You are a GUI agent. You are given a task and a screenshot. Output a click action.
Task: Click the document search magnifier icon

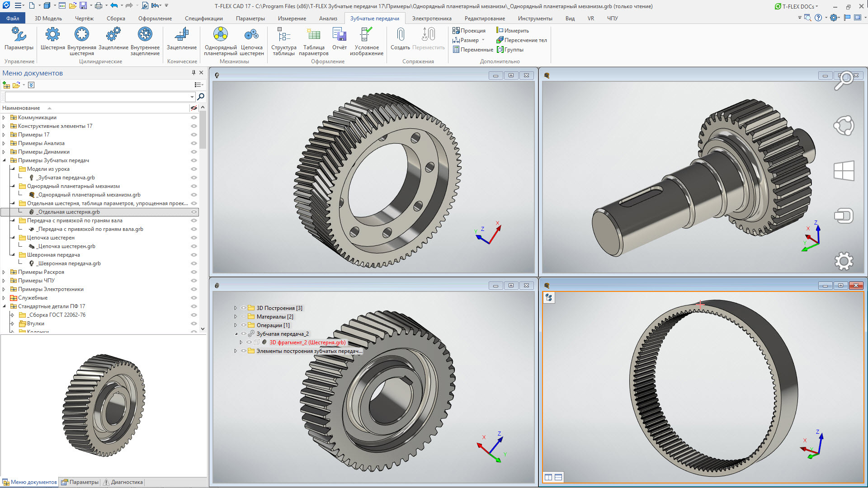(x=201, y=97)
